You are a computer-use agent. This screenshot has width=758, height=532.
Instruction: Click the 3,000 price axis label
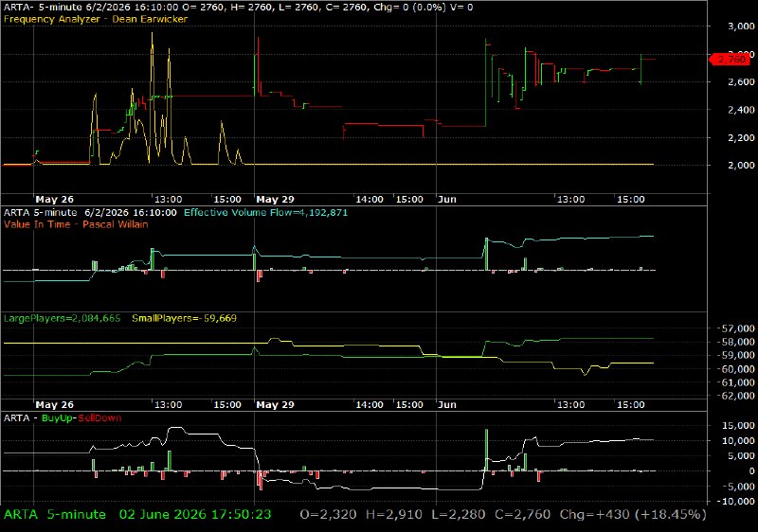tap(741, 27)
